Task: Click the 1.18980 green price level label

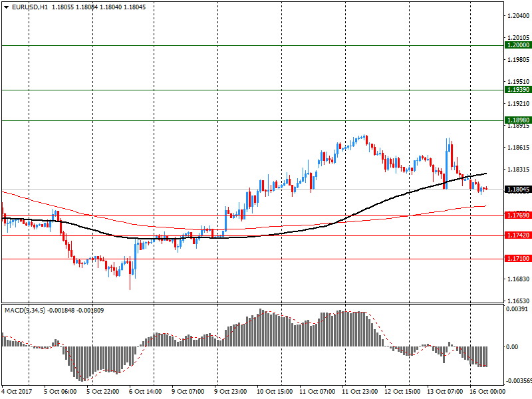Action: pyautogui.click(x=518, y=120)
